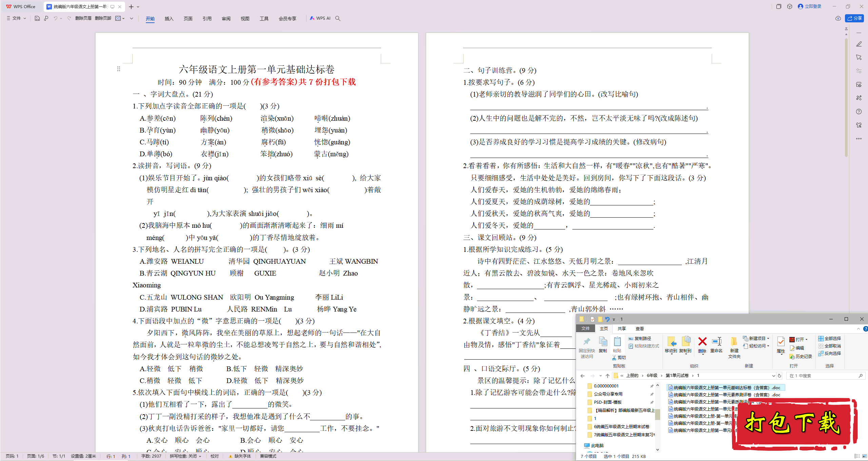Image resolution: width=868 pixels, height=461 pixels.
Task: Collapse the Explorer ribbon with chevron
Action: pyautogui.click(x=858, y=328)
